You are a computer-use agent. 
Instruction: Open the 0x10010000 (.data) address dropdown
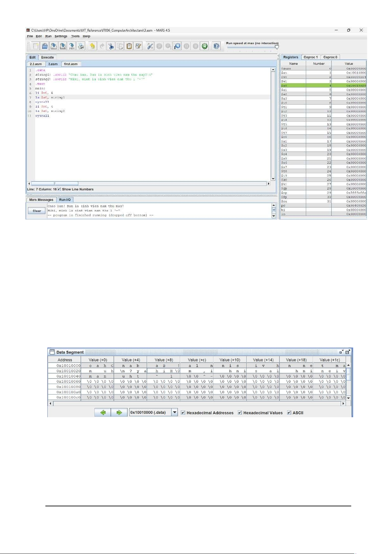(175, 412)
